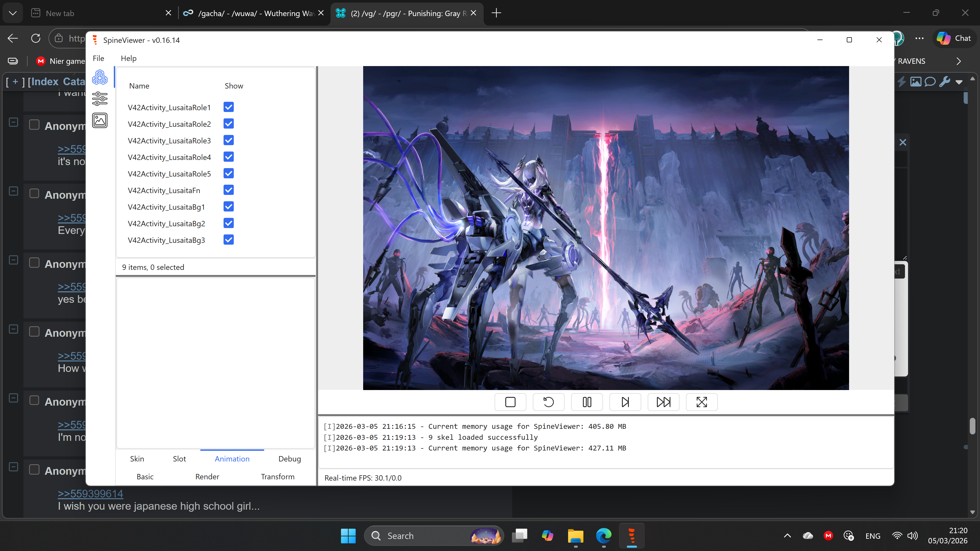Image resolution: width=980 pixels, height=551 pixels.
Task: Step forward one frame
Action: (x=625, y=402)
